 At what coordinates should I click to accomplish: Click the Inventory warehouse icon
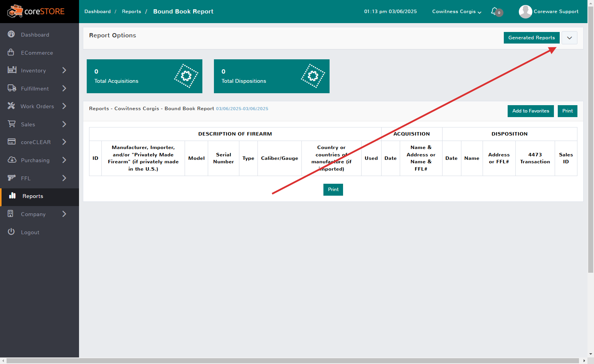[x=12, y=70]
